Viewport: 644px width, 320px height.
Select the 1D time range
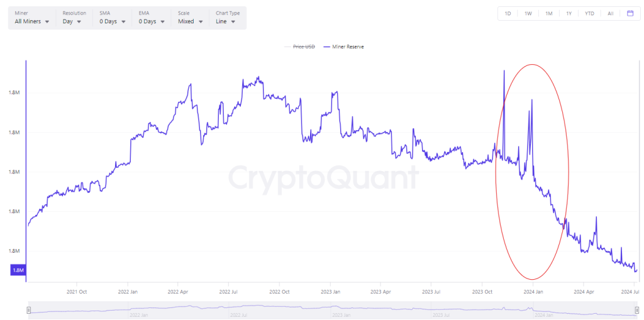coord(508,13)
